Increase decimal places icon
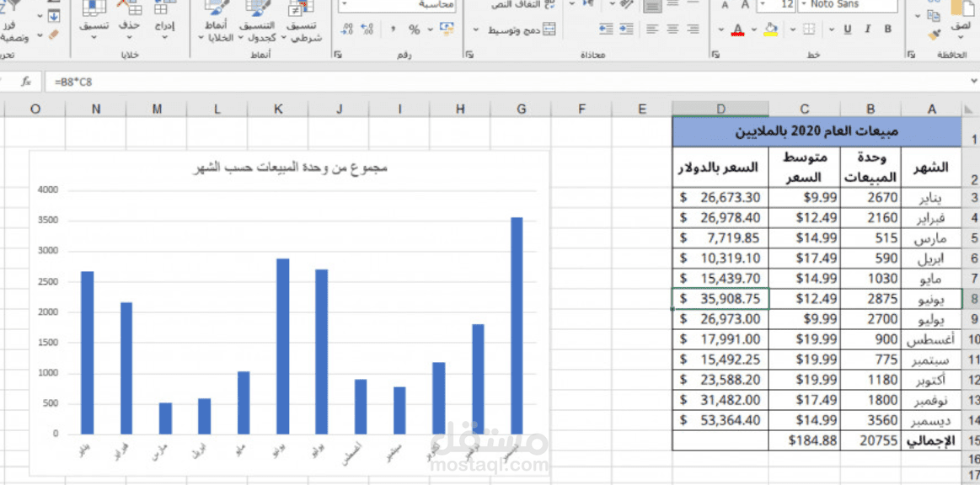Screen dimensions: 980x485 click(367, 29)
